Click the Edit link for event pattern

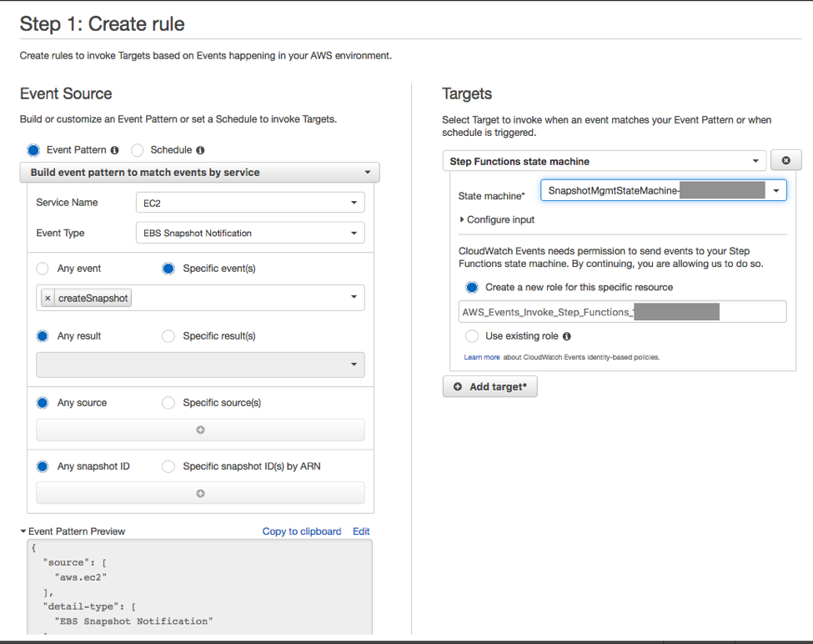pyautogui.click(x=361, y=531)
